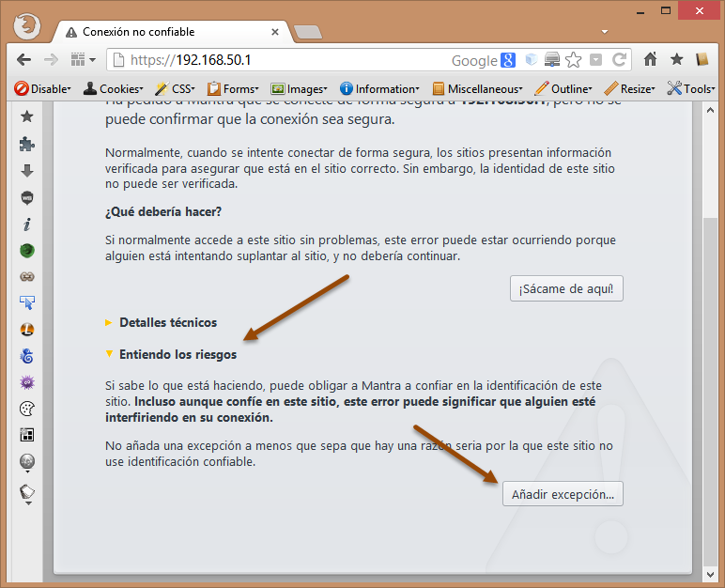This screenshot has height=588, width=725.
Task: Open the Disable dropdown in developer toolbar
Action: click(x=43, y=88)
